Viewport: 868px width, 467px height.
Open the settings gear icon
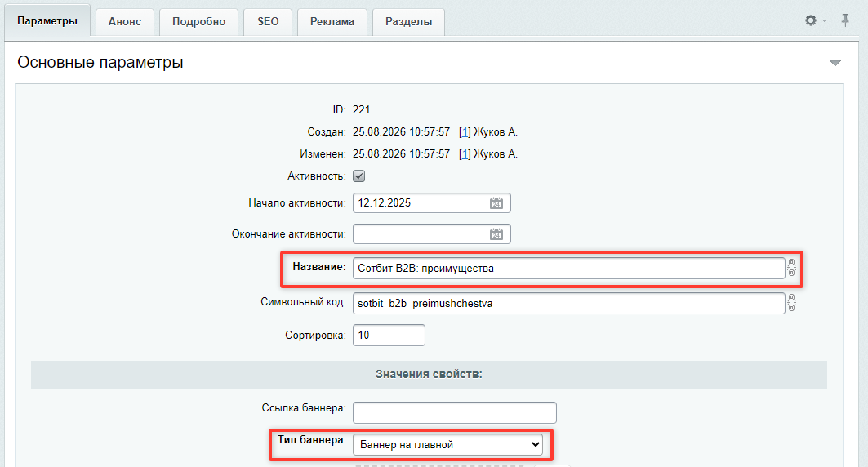[810, 21]
